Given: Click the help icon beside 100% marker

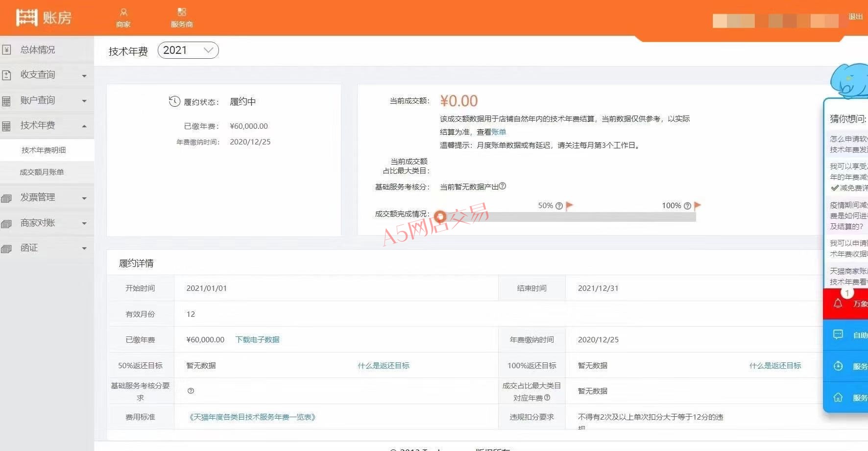Looking at the screenshot, I should click(x=687, y=206).
